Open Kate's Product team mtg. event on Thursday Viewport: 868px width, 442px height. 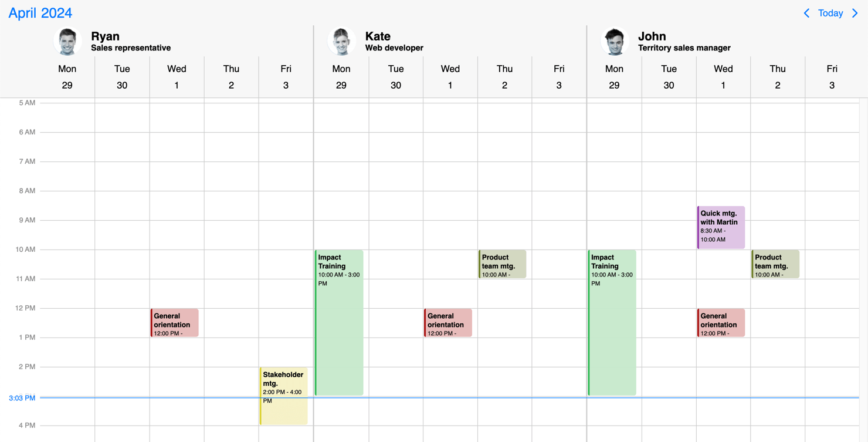coord(503,264)
